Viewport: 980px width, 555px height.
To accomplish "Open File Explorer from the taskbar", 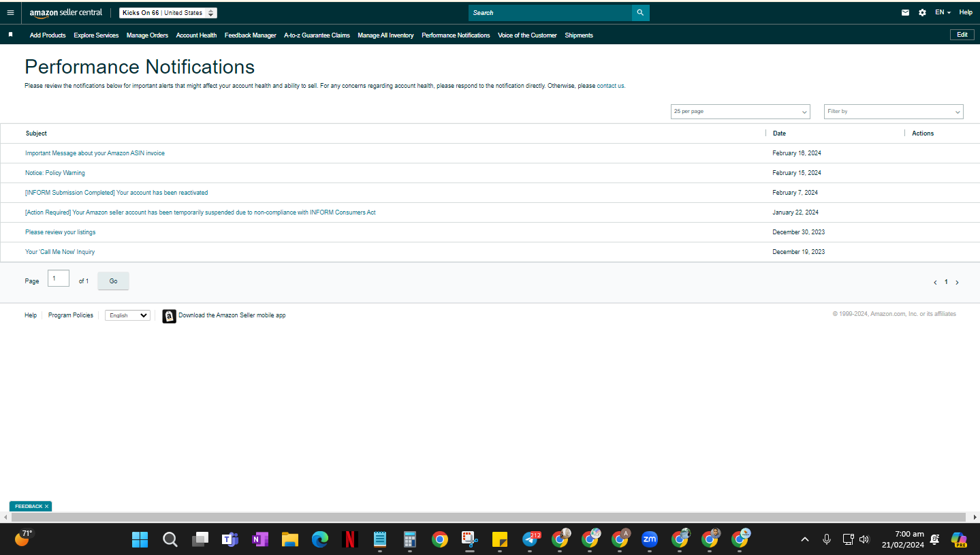I will [290, 539].
